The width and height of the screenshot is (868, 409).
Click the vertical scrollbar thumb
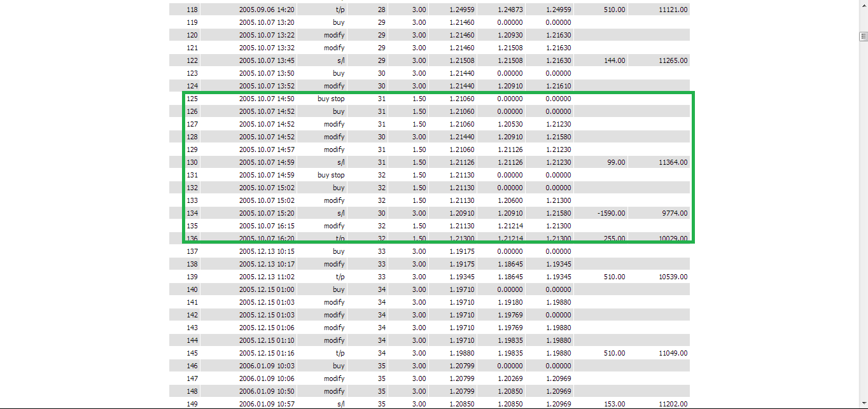[864, 36]
